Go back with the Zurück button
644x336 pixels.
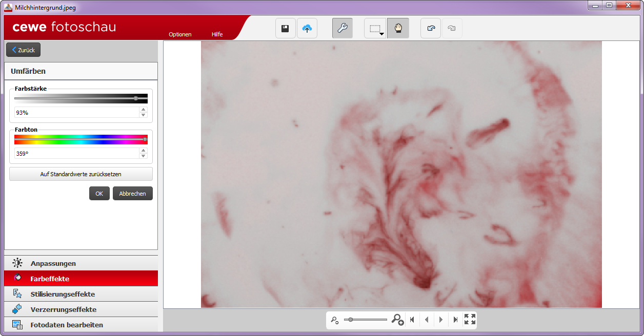[x=23, y=50]
